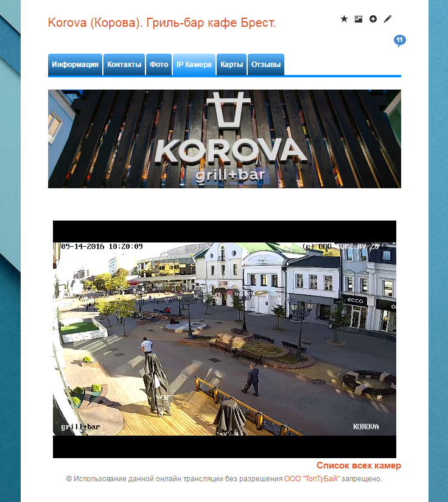Select the Фото tab
Screen dimensions: 448x502
point(159,65)
